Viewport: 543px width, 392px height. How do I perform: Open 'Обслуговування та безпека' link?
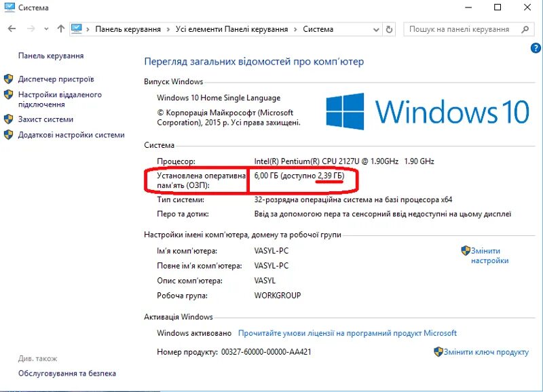coord(67,373)
